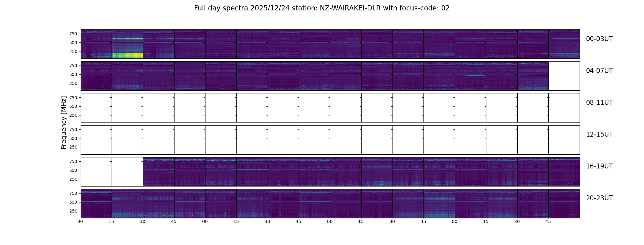Click the 500 tick label of the 16-19UT row
Screen dimensions: 644x245
(x=73, y=170)
